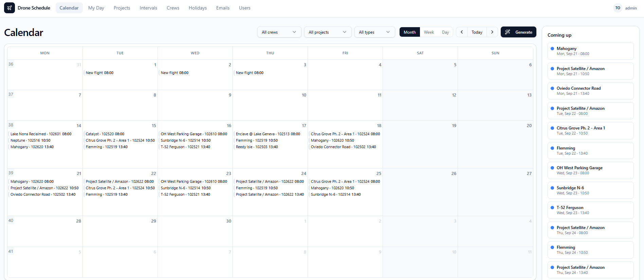The width and height of the screenshot is (644, 280).
Task: Open the Crews tab
Action: pos(173,8)
